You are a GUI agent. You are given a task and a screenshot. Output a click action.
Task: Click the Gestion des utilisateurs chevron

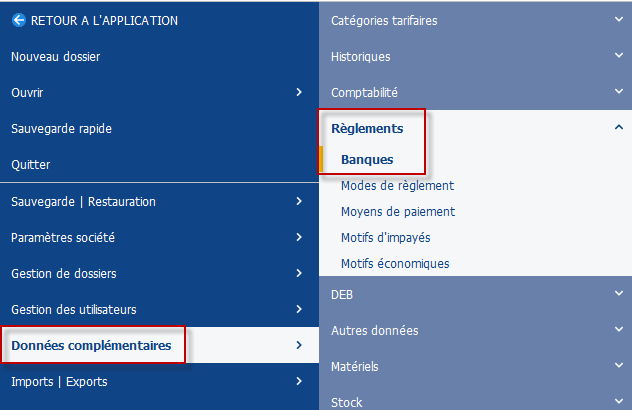click(299, 309)
